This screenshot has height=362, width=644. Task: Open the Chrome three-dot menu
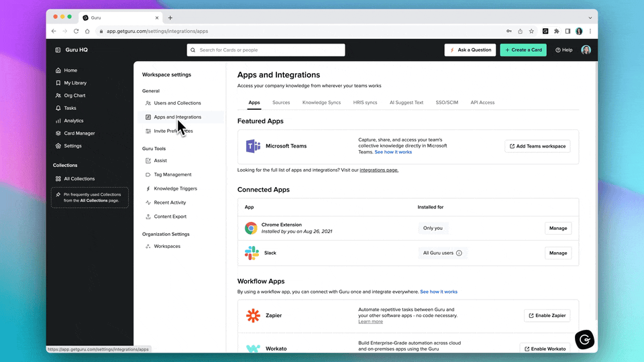(590, 32)
